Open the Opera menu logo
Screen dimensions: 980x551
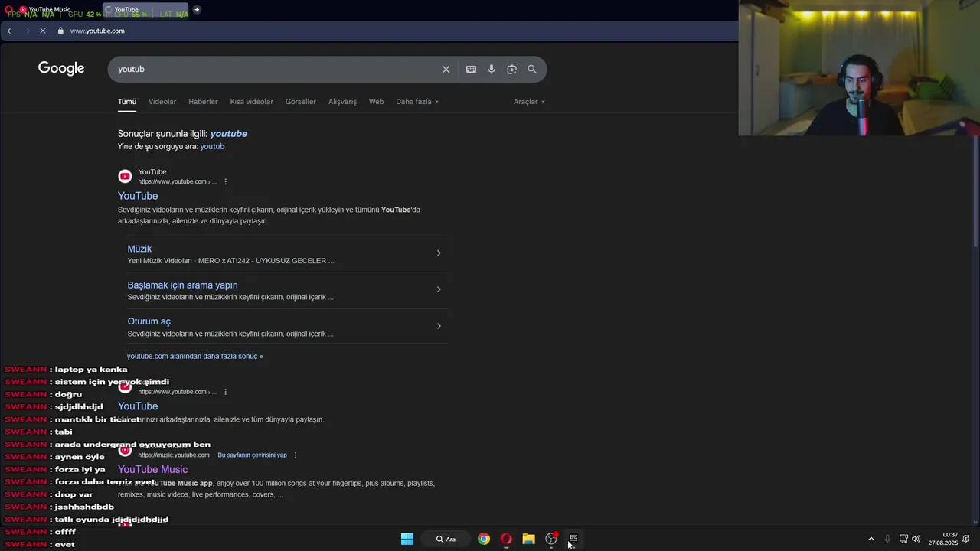click(9, 10)
